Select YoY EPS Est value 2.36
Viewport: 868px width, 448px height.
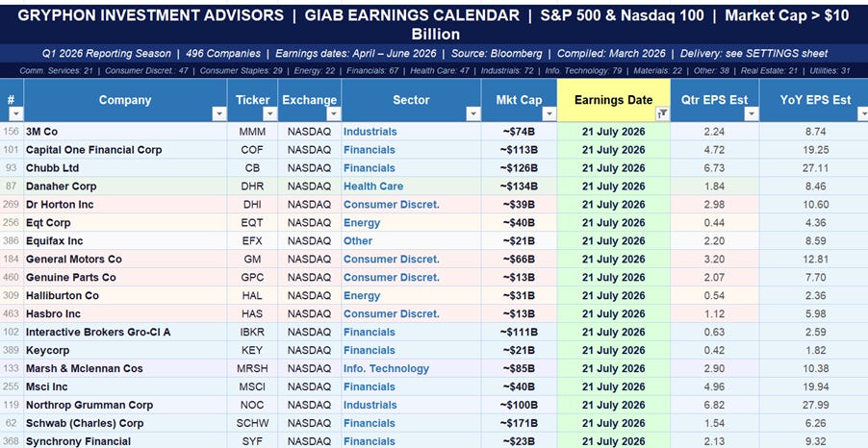[813, 296]
